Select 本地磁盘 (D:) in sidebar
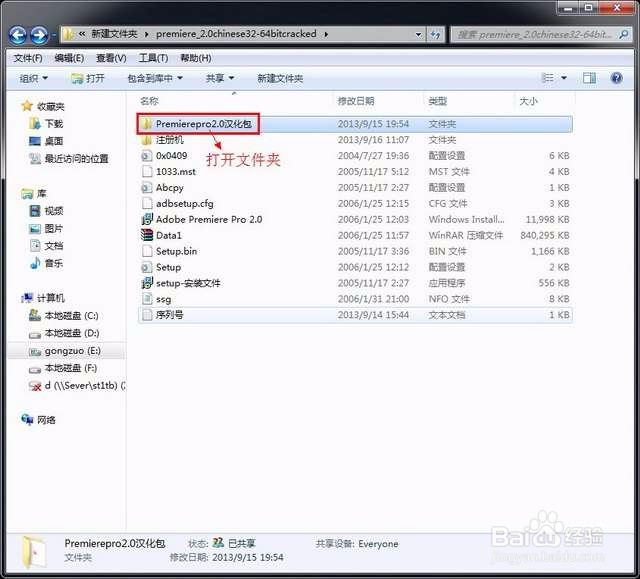Screen dimensions: 640x579 [x=72, y=333]
